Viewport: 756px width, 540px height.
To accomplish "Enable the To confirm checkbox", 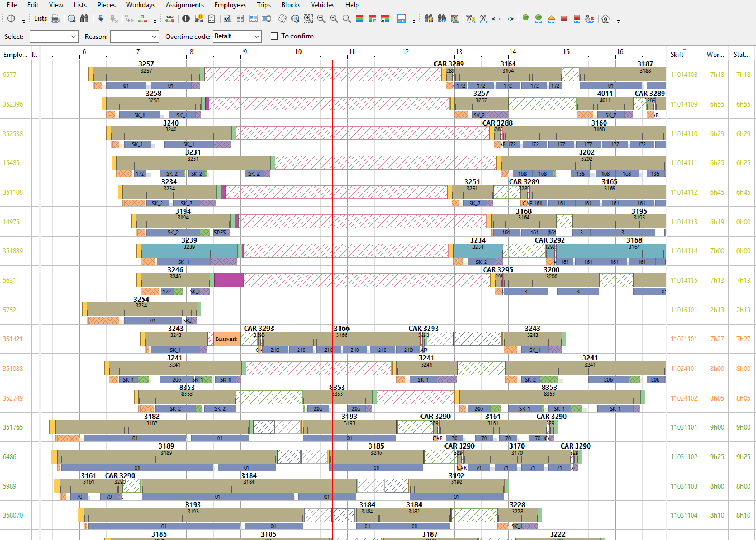I will pyautogui.click(x=274, y=36).
